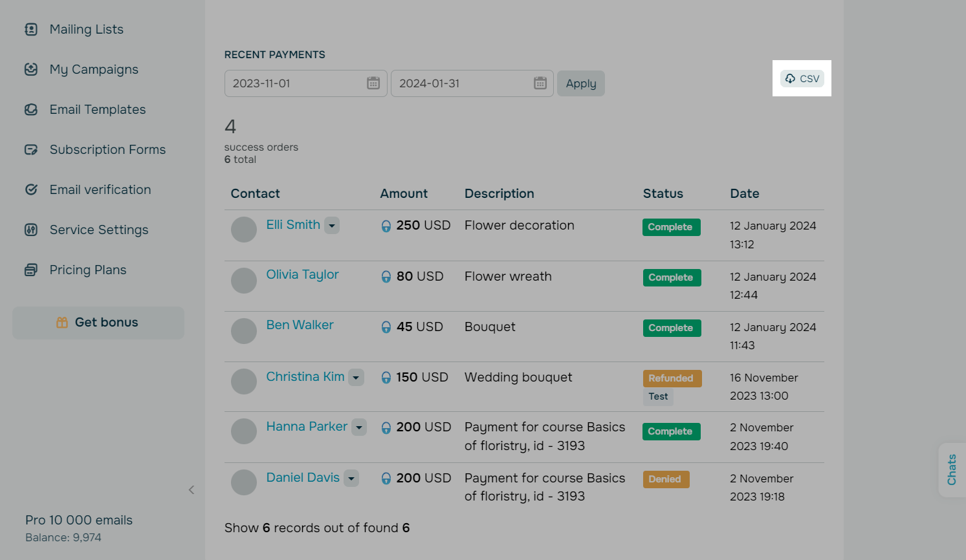This screenshot has width=966, height=560.
Task: Go to Pricing Plans menu item
Action: pyautogui.click(x=87, y=270)
